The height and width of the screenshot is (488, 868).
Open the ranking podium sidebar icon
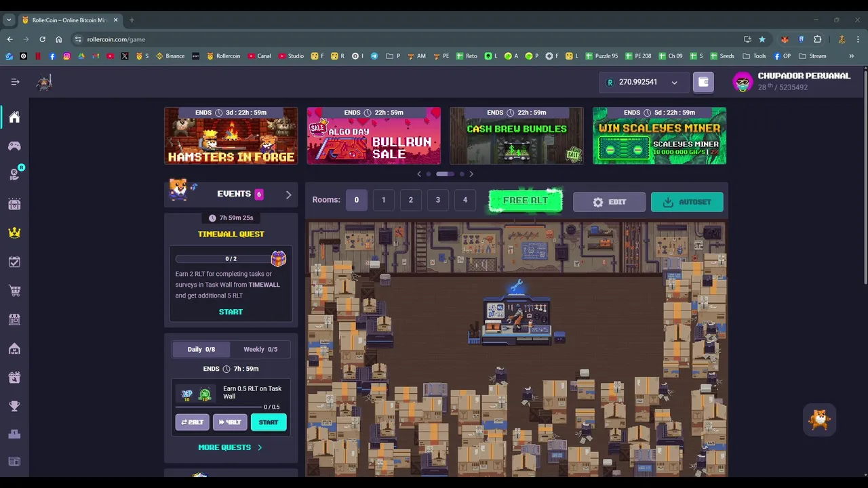[14, 434]
